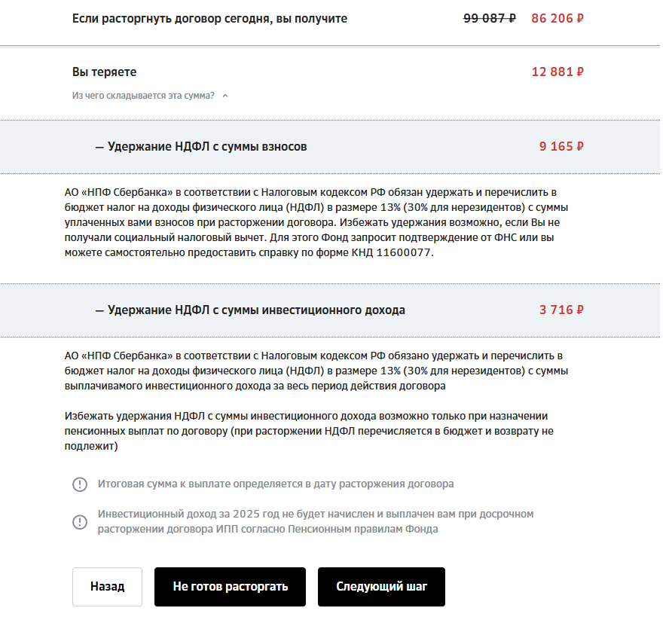Click the info icon next to the "Инвестиционный доход за 2025" note
The height and width of the screenshot is (629, 672).
[x=80, y=522]
